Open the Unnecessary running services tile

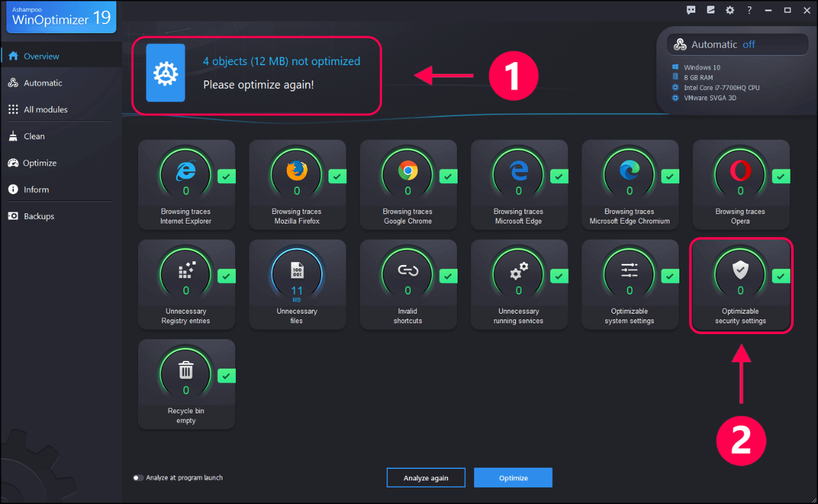pos(519,284)
